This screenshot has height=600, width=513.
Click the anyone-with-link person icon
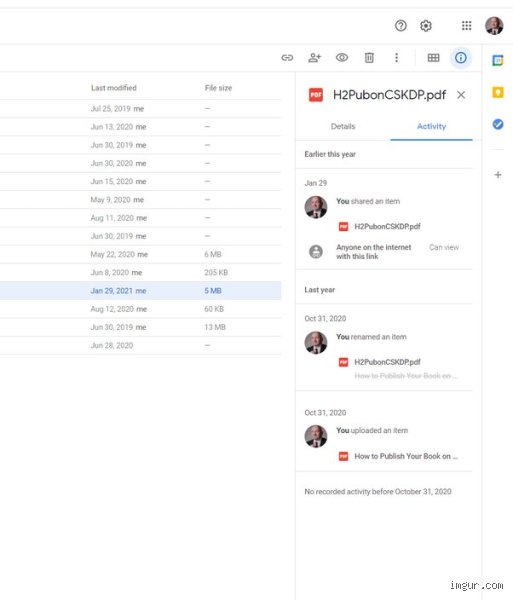(316, 252)
